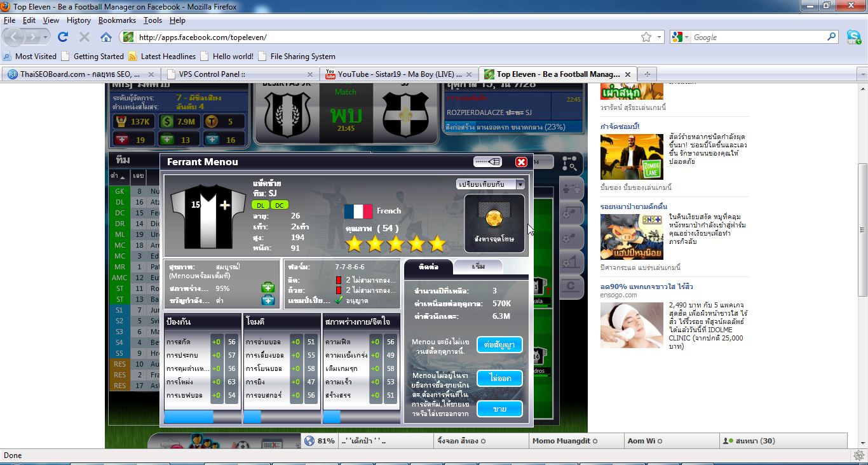
Task: Sort squad by the ตำ position column
Action: pos(116,175)
